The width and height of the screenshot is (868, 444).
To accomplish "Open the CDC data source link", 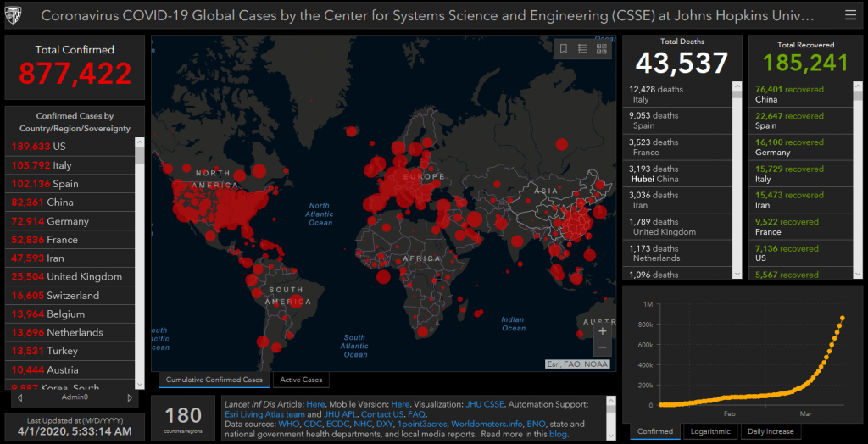I will 314,424.
